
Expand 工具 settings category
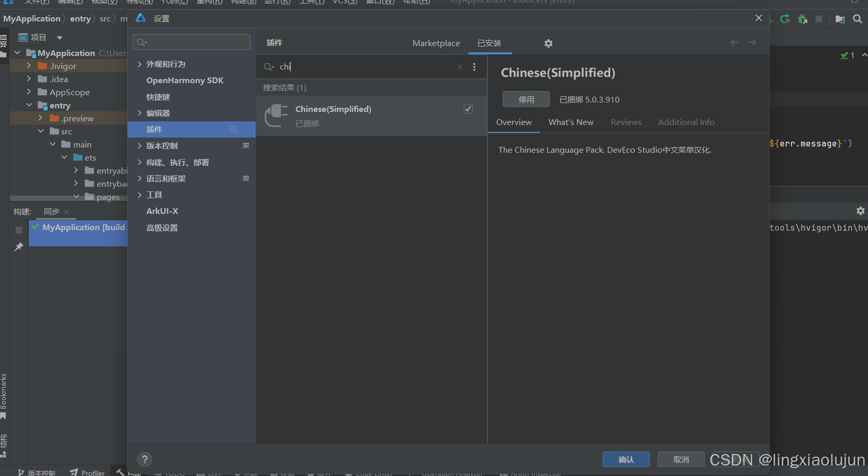pos(140,195)
